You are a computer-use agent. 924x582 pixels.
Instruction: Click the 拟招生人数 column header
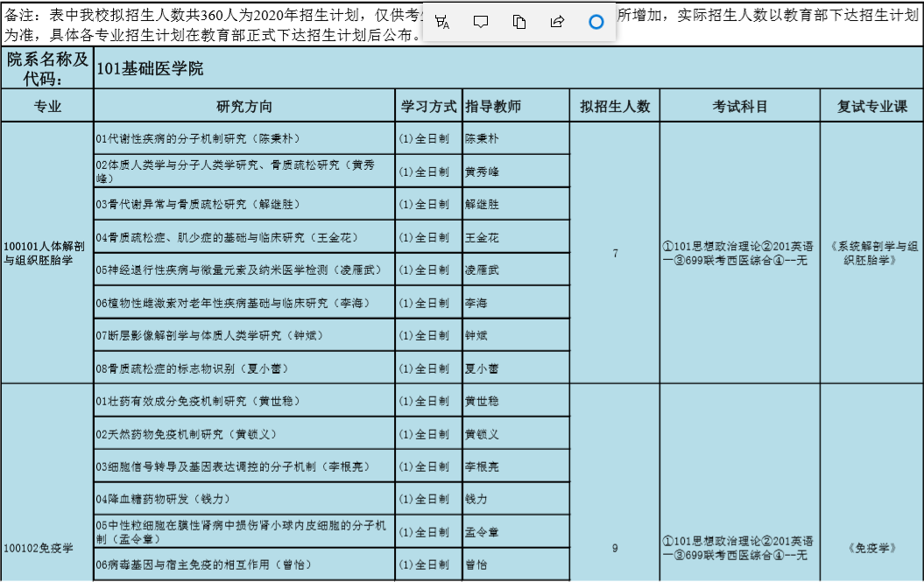tap(615, 107)
